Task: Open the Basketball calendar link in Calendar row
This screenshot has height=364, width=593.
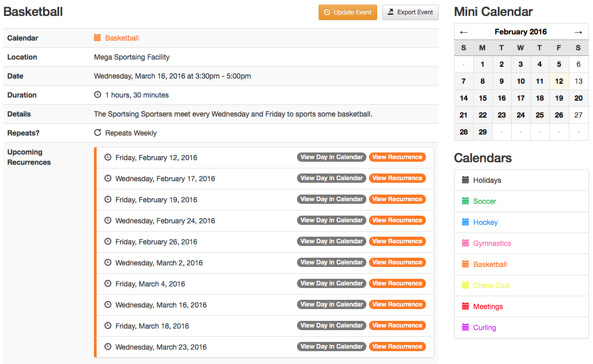Action: tap(122, 38)
